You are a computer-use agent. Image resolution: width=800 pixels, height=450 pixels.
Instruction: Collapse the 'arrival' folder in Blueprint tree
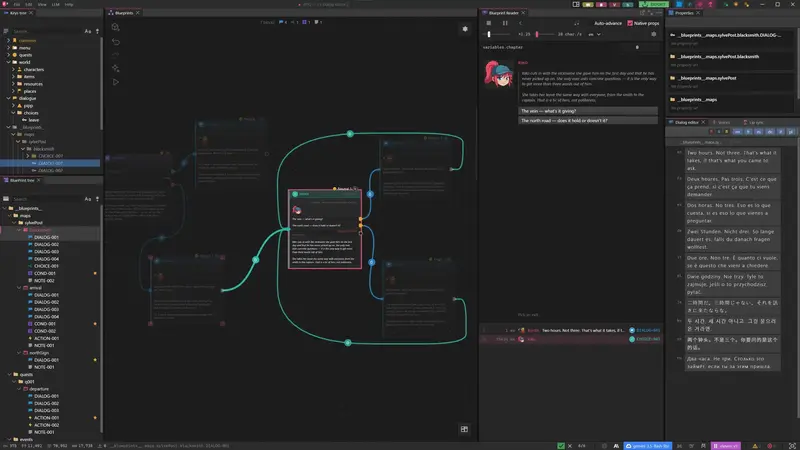pos(19,288)
